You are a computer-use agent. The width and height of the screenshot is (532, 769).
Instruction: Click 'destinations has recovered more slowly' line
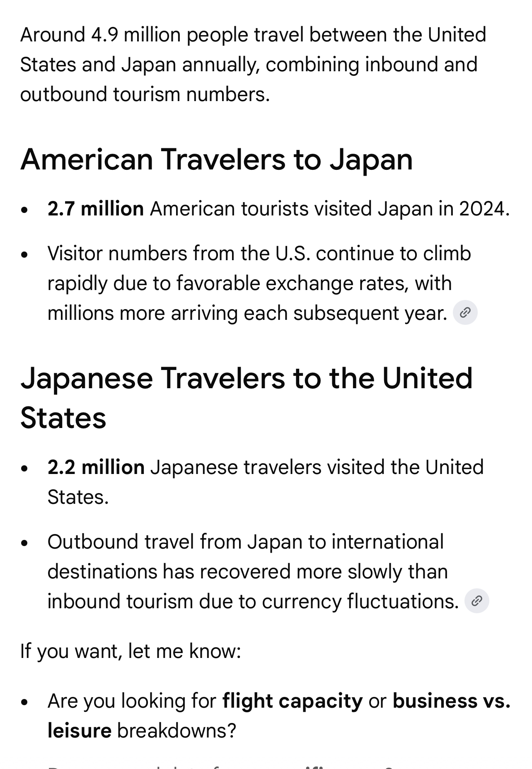pos(248,572)
